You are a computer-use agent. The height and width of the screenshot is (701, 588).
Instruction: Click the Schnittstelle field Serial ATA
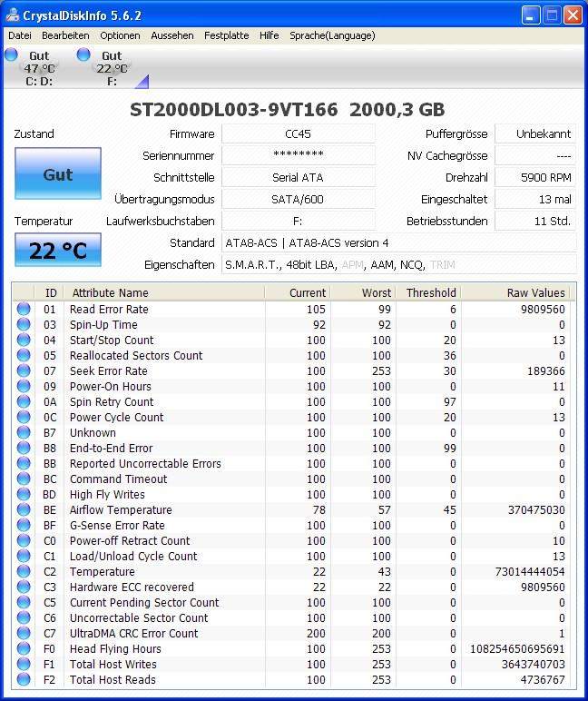pyautogui.click(x=298, y=177)
